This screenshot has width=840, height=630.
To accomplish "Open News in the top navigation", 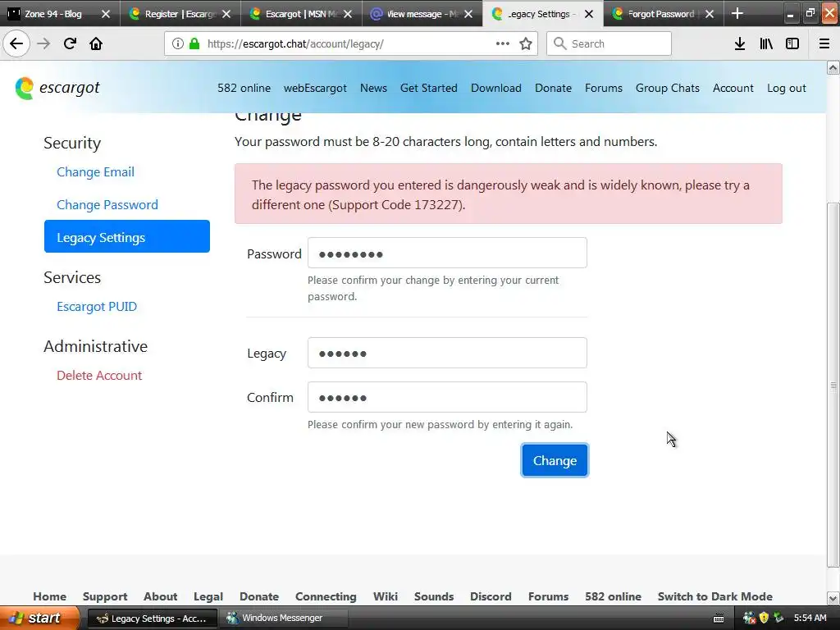I will 373,88.
